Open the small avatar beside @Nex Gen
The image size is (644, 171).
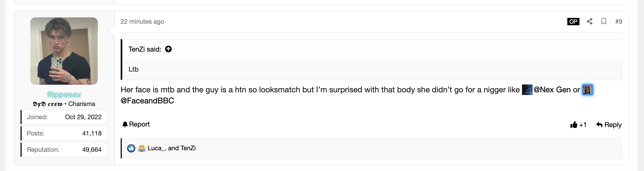527,90
